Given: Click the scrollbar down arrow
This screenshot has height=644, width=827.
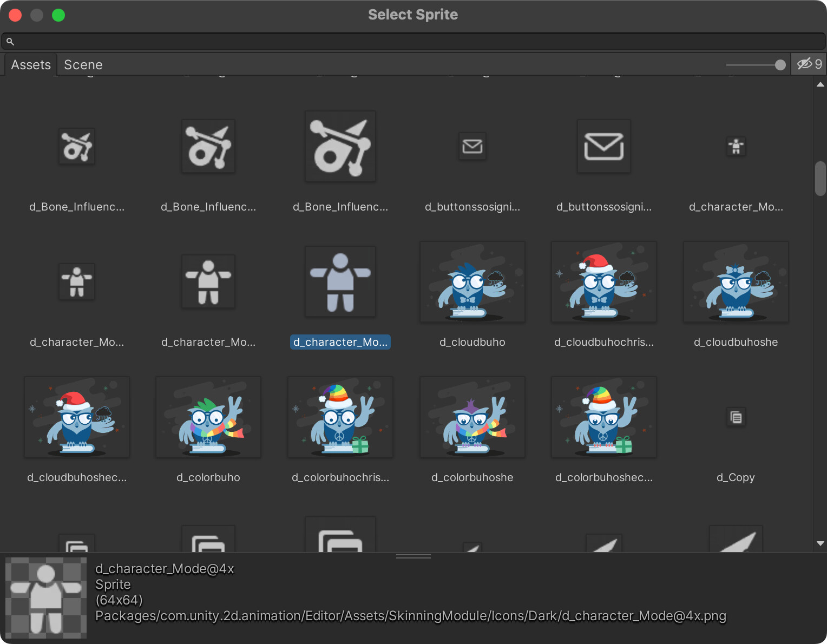Looking at the screenshot, I should 820,543.
